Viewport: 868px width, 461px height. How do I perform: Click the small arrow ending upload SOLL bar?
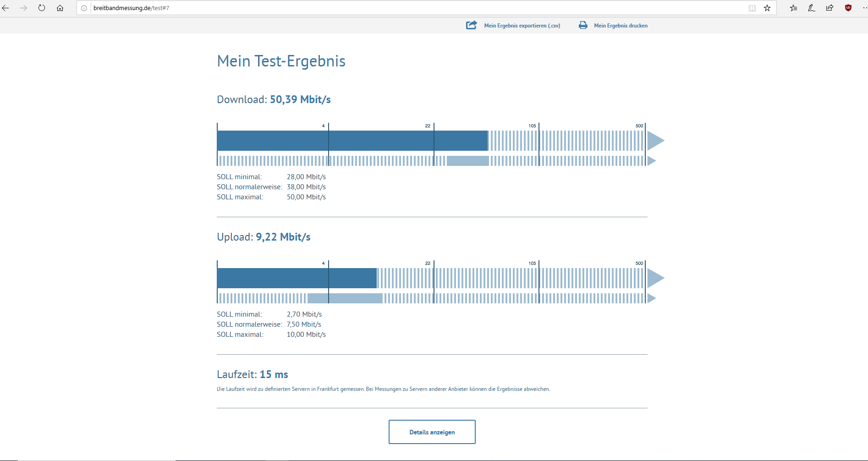point(652,298)
